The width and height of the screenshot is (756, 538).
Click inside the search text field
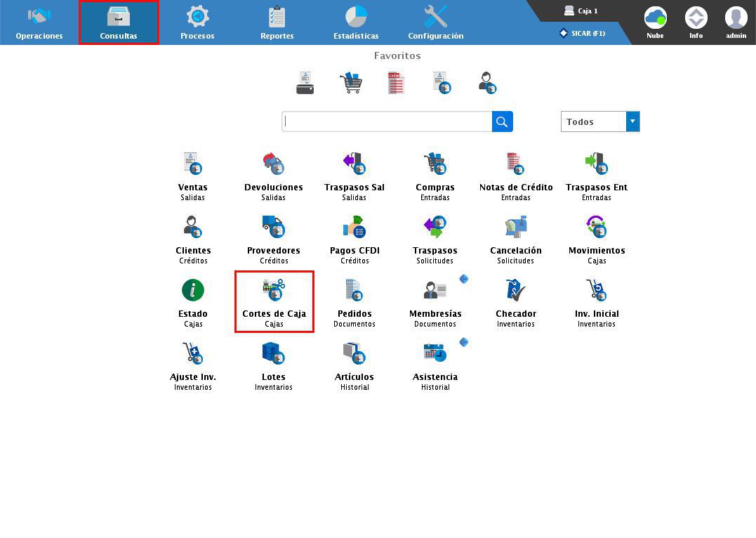pos(387,122)
